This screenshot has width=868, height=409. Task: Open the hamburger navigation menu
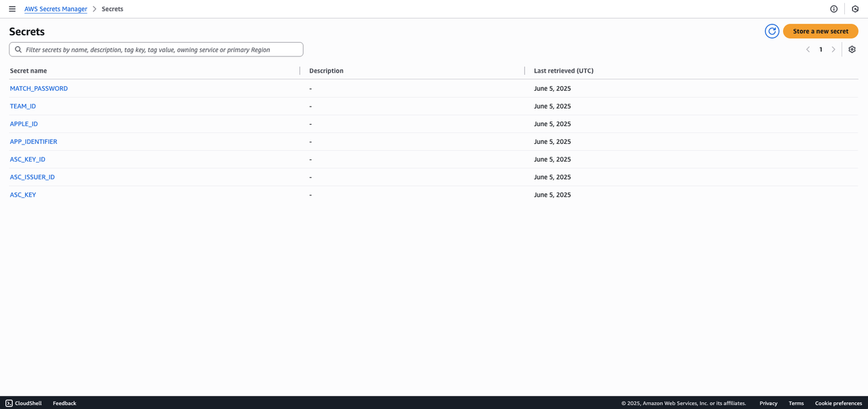point(12,9)
